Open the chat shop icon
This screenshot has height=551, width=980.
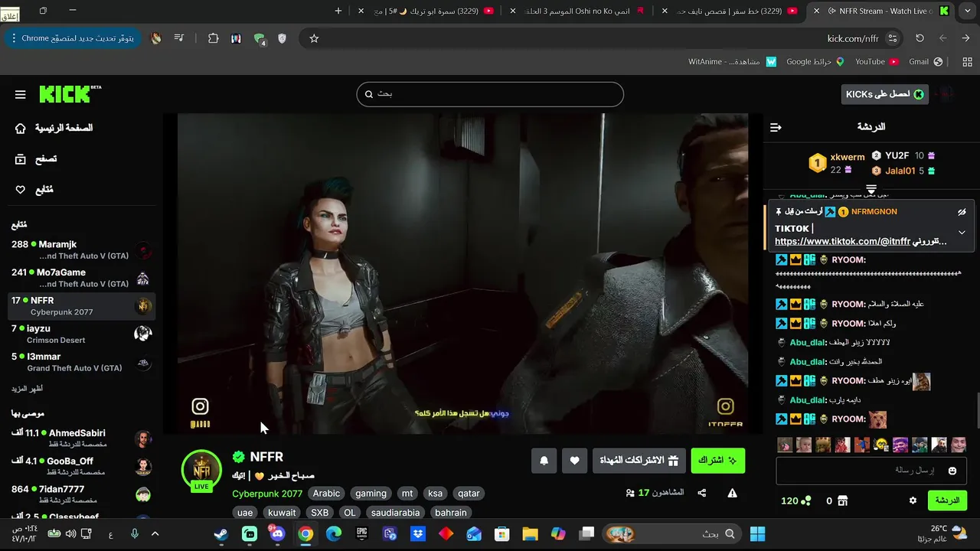click(842, 500)
